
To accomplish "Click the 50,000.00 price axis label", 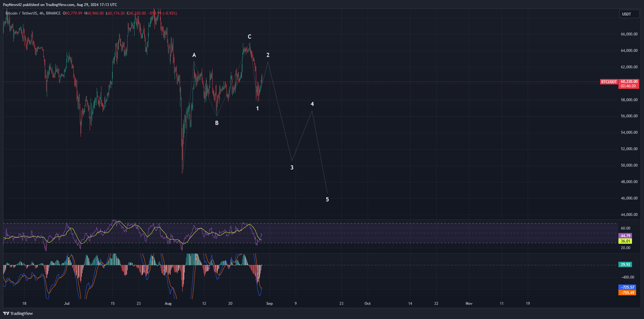I will [629, 165].
